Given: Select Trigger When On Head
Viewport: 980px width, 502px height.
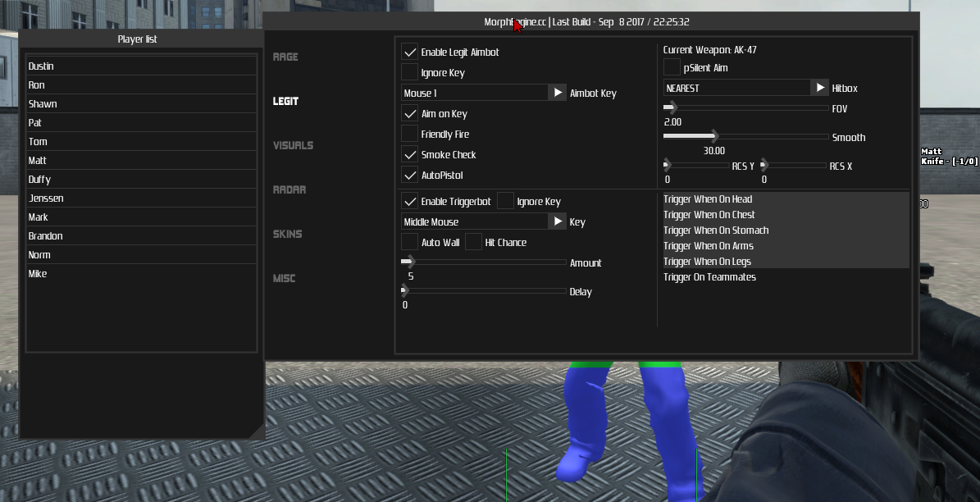Looking at the screenshot, I should [786, 199].
